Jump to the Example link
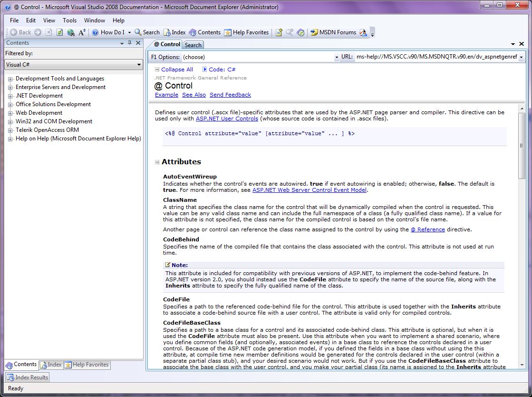The image size is (532, 397). click(x=166, y=95)
